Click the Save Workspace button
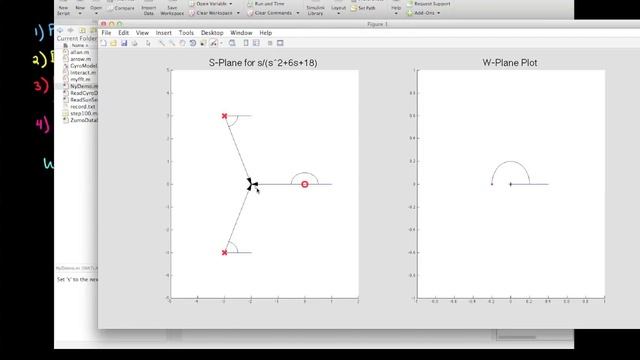This screenshot has width=640, height=360. pyautogui.click(x=172, y=10)
